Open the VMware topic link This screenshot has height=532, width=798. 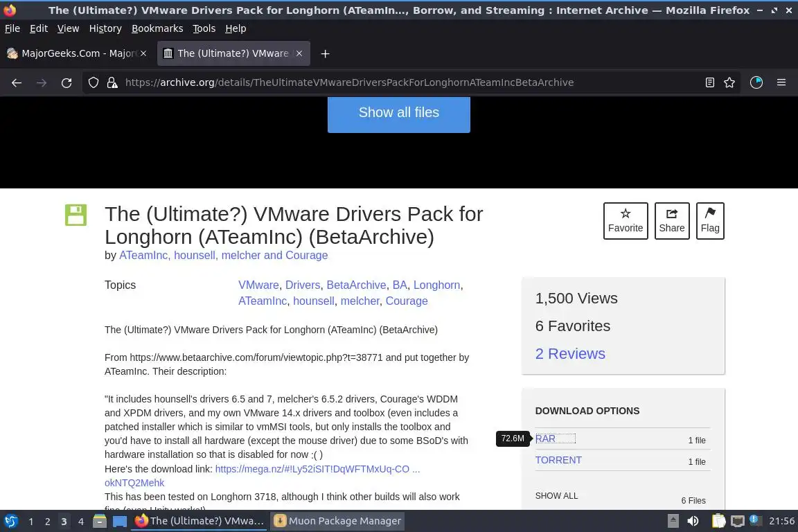tap(258, 285)
